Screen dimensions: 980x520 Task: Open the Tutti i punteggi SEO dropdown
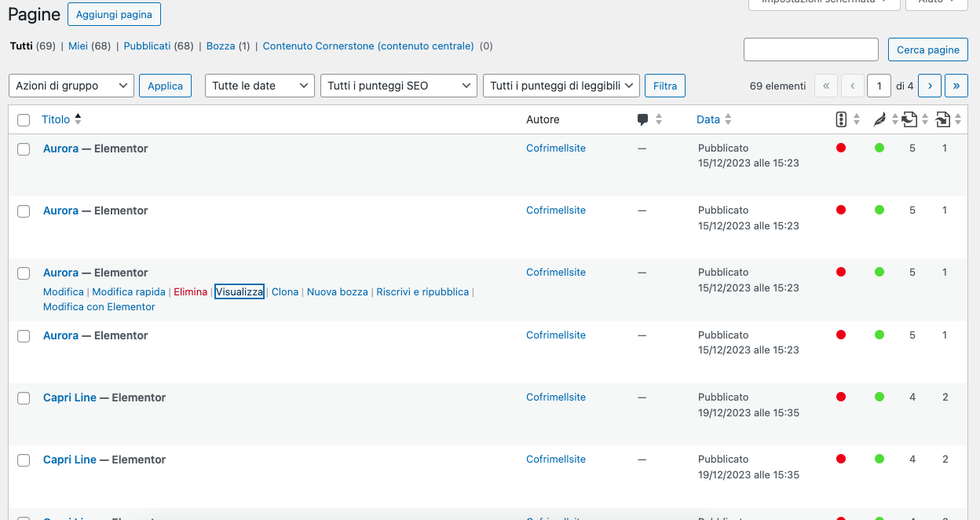tap(399, 86)
